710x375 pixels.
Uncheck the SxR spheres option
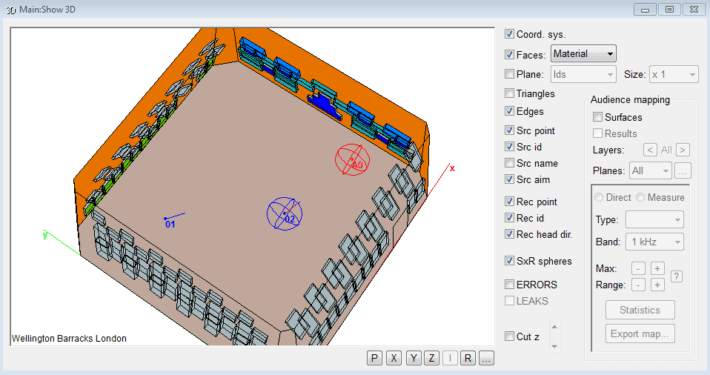(509, 261)
